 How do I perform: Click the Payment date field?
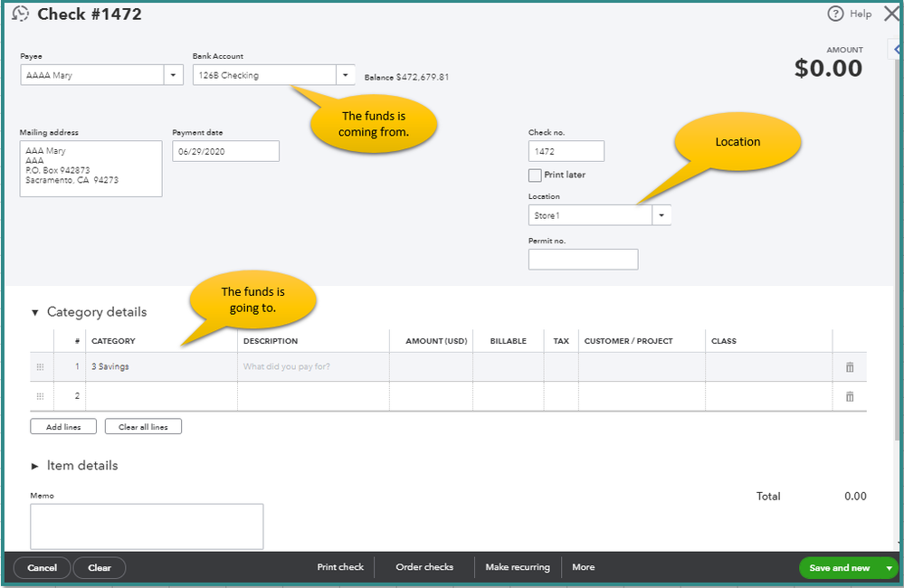(x=225, y=152)
